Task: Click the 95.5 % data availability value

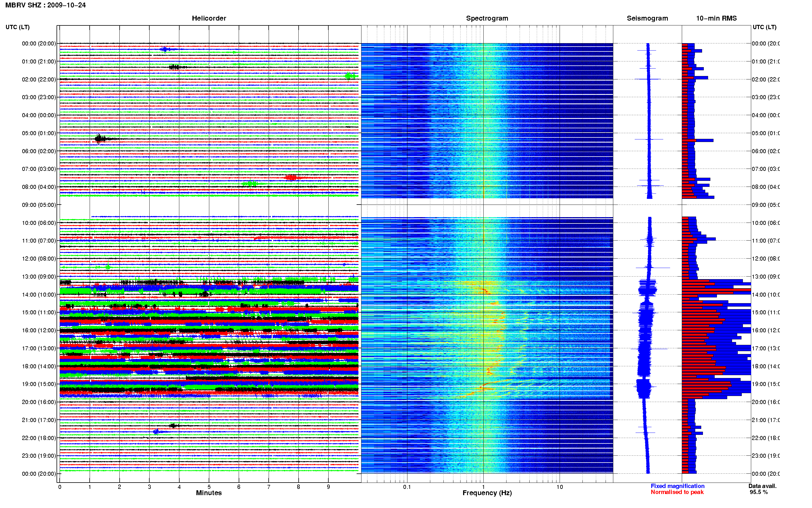Action: coord(759,492)
